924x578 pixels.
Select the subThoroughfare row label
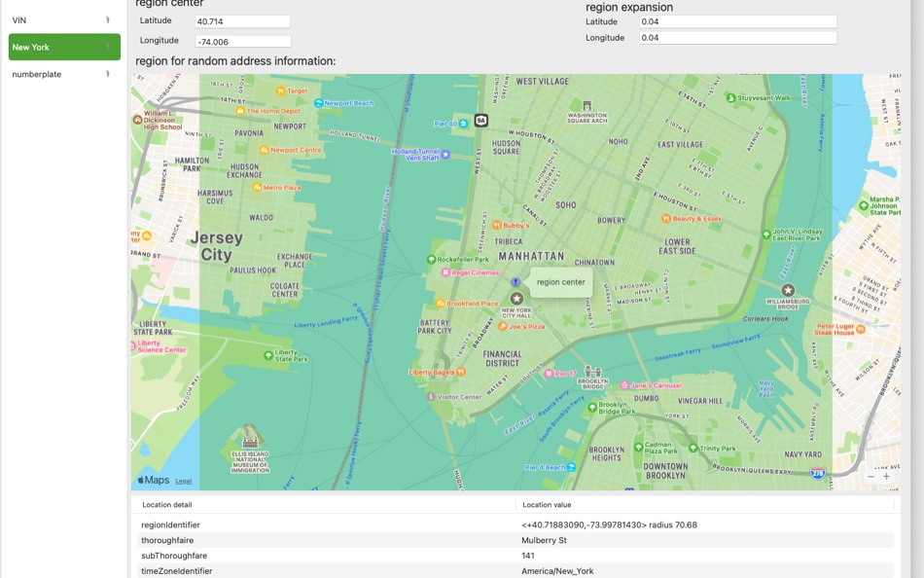[x=174, y=556]
